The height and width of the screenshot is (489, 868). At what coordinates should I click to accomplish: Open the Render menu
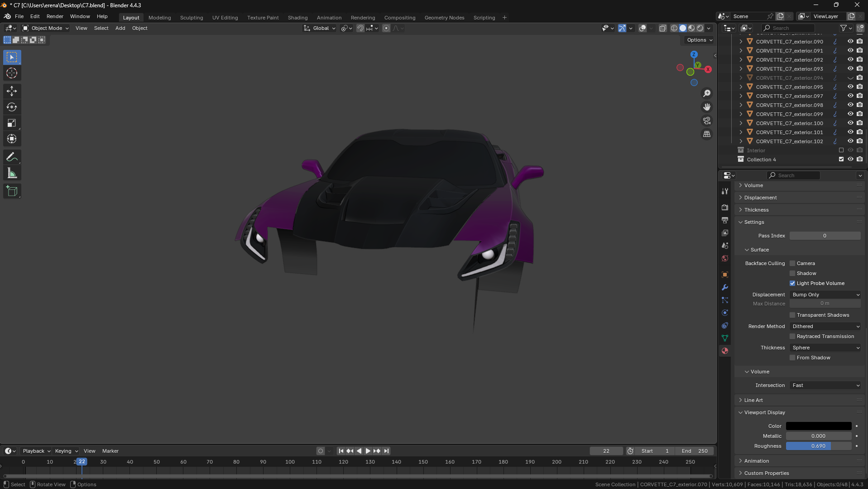coord(55,16)
